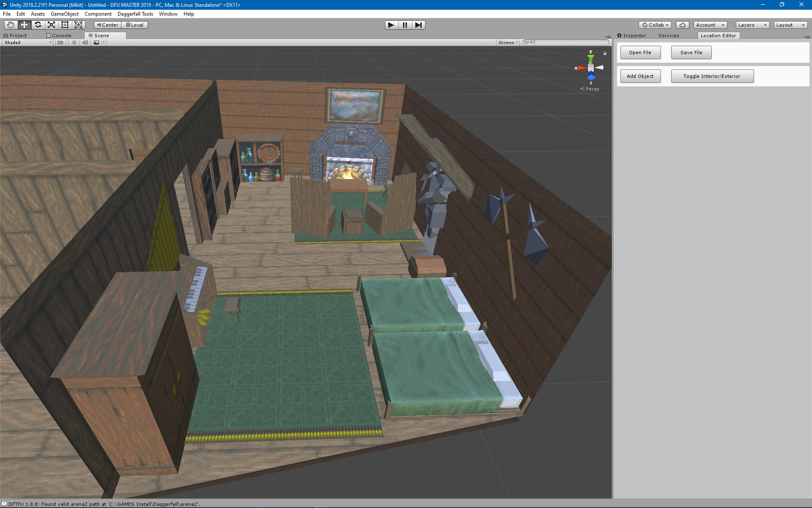The image size is (812, 508).
Task: Select the Hand tool
Action: [11, 25]
